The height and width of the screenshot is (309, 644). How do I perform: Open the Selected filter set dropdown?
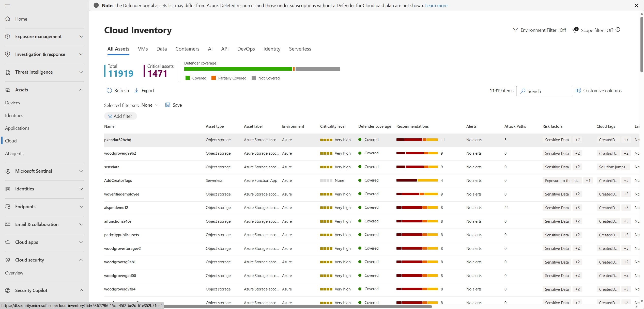coord(150,105)
